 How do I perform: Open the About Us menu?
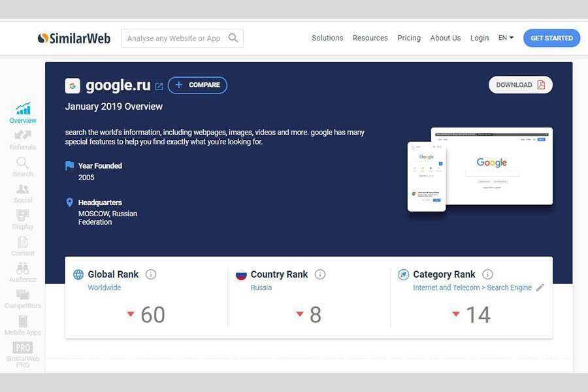click(x=445, y=38)
